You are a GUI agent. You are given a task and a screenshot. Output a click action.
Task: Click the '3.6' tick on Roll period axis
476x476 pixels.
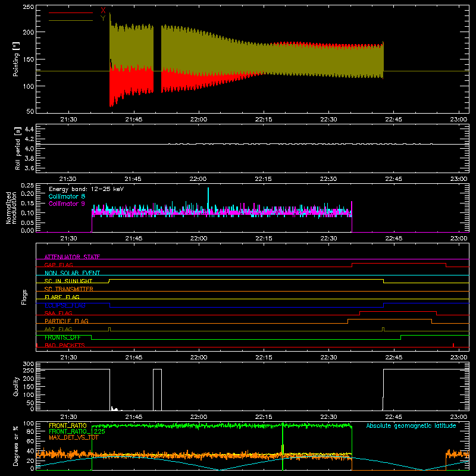pyautogui.click(x=29, y=168)
